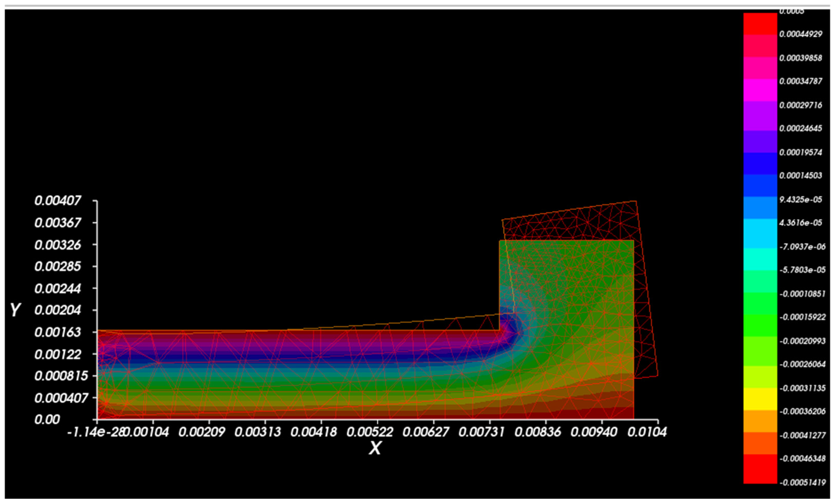Click the purple band beside 0.00029716
This screenshot has height=504, width=834.
pyautogui.click(x=760, y=116)
